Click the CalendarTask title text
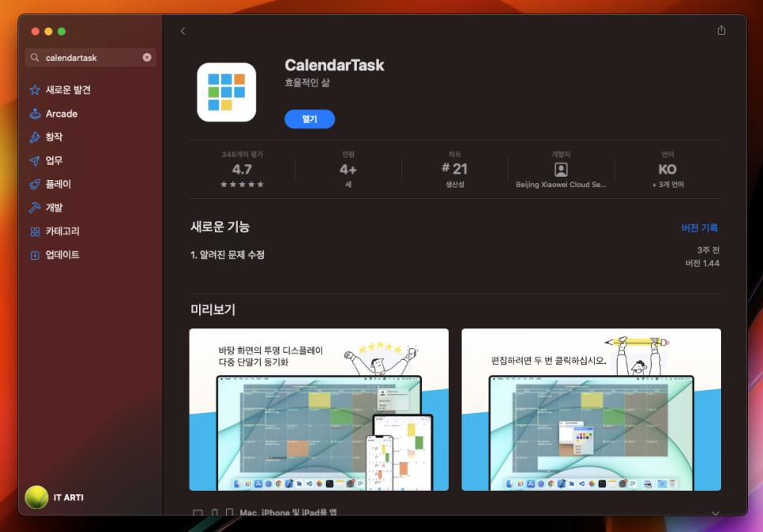Viewport: 763px width, 532px height. pos(334,66)
